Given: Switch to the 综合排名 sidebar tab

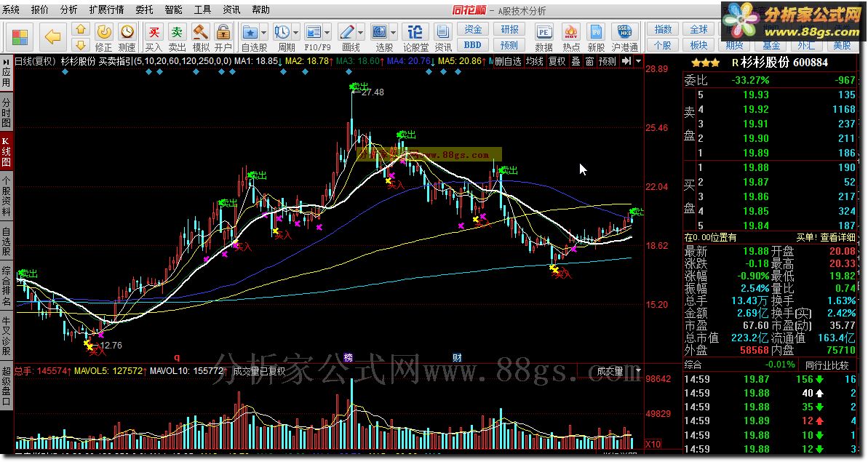Looking at the screenshot, I should click(6, 287).
